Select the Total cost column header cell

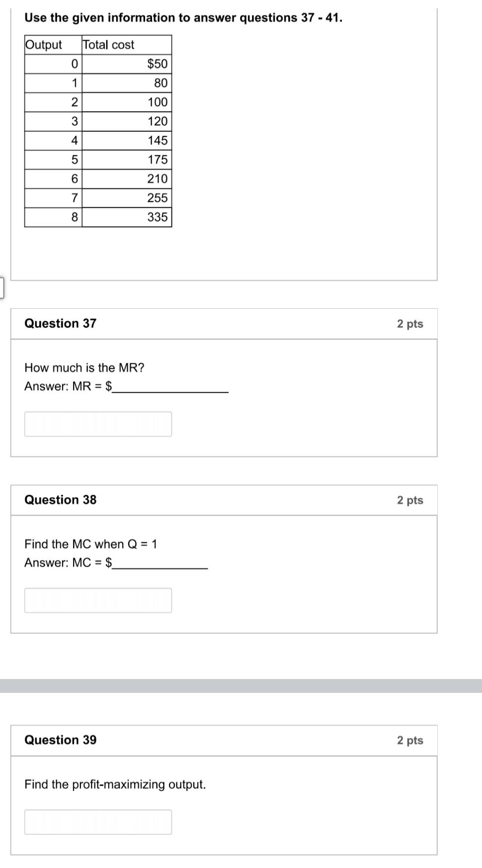click(108, 45)
